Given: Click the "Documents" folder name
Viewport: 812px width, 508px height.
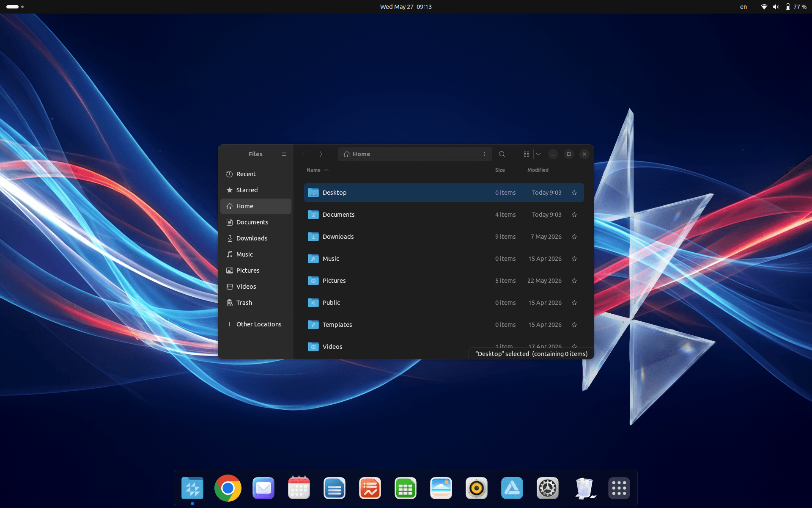Looking at the screenshot, I should pos(339,215).
